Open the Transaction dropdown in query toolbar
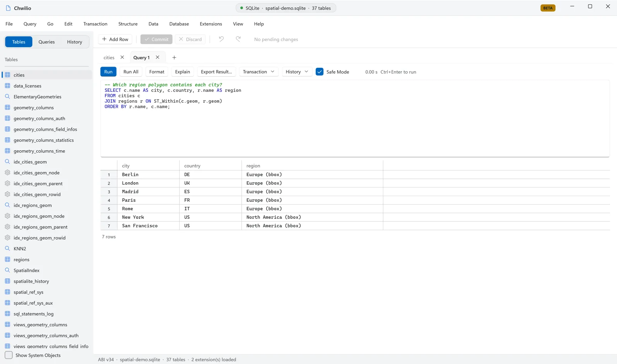617x364 pixels. coord(259,72)
